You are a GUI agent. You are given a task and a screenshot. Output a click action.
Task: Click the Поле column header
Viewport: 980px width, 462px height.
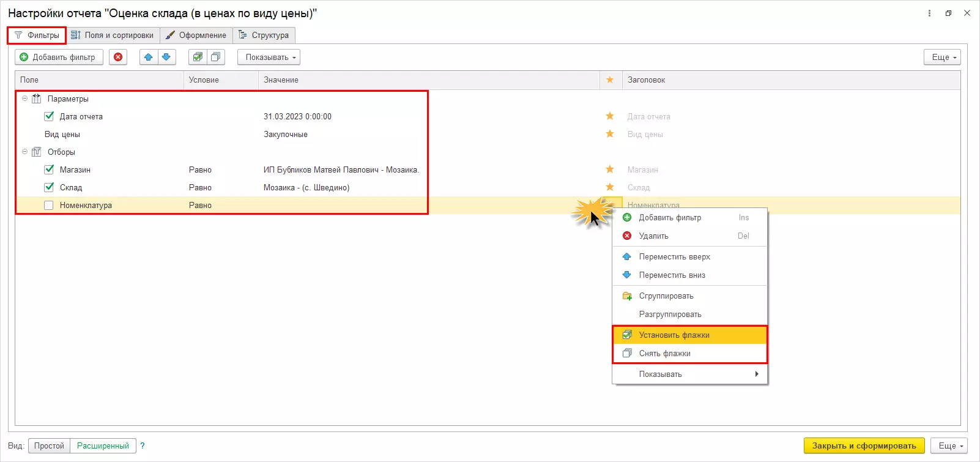[x=99, y=80]
